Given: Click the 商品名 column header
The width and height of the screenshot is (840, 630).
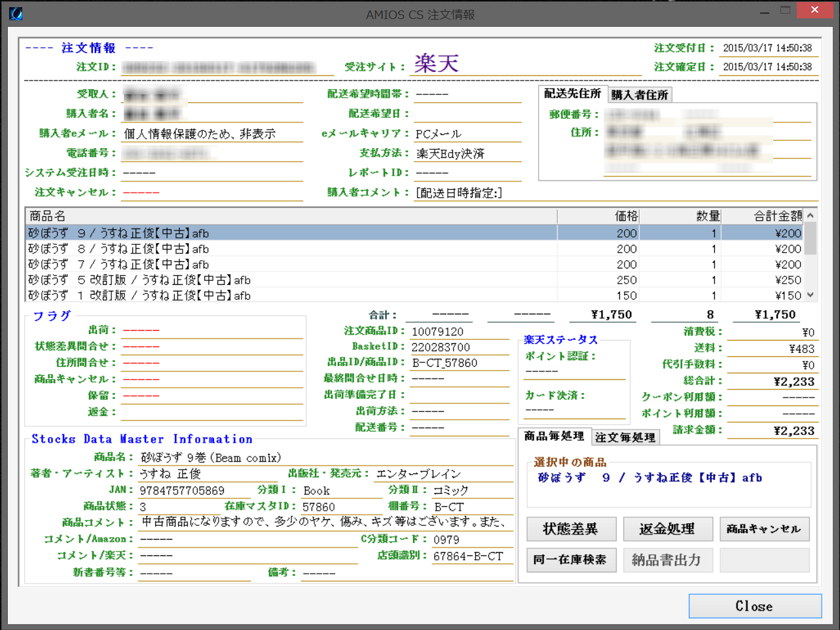Looking at the screenshot, I should tap(291, 216).
